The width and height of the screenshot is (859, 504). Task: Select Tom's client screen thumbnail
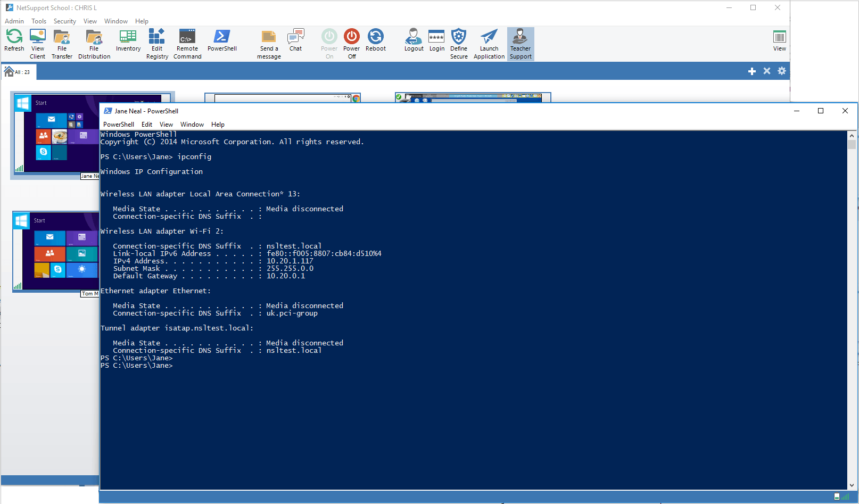coord(56,251)
